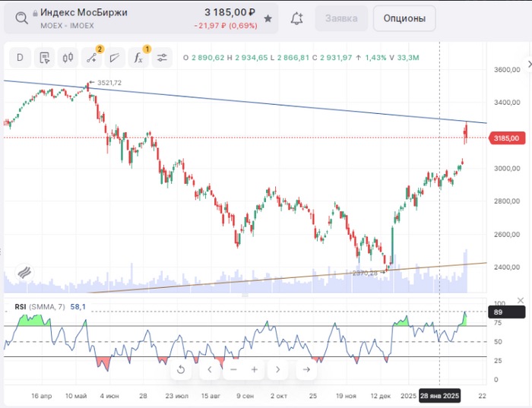Open the fx indicators menu
Screen dimensions: 532x408
point(139,57)
